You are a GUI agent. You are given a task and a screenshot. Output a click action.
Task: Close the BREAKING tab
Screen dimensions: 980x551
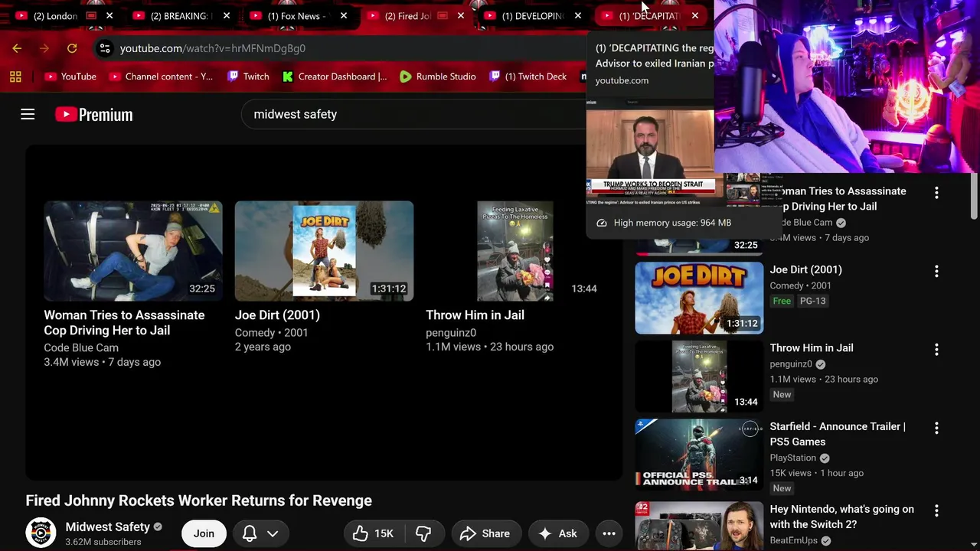pyautogui.click(x=227, y=15)
